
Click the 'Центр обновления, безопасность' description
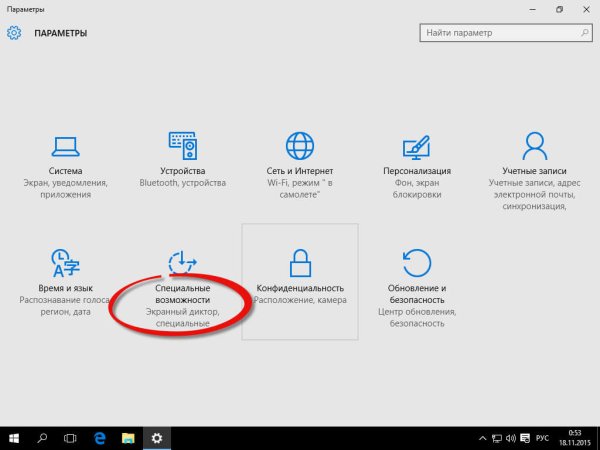(417, 318)
